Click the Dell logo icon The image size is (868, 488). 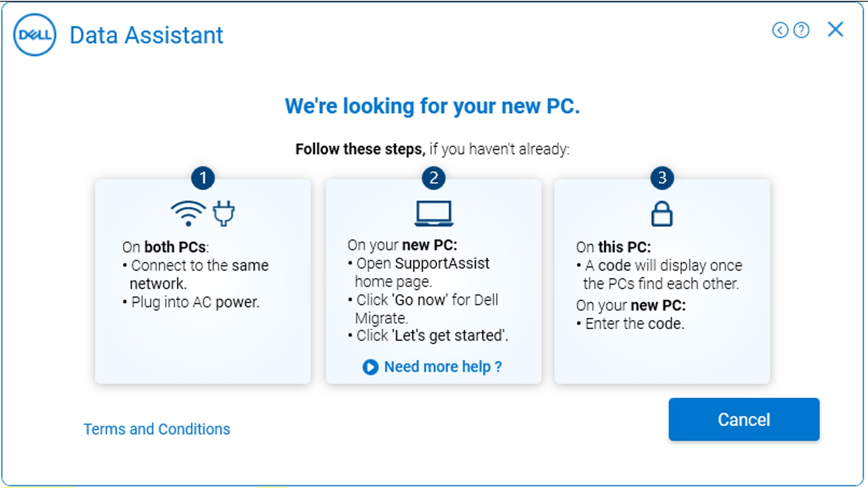[35, 35]
